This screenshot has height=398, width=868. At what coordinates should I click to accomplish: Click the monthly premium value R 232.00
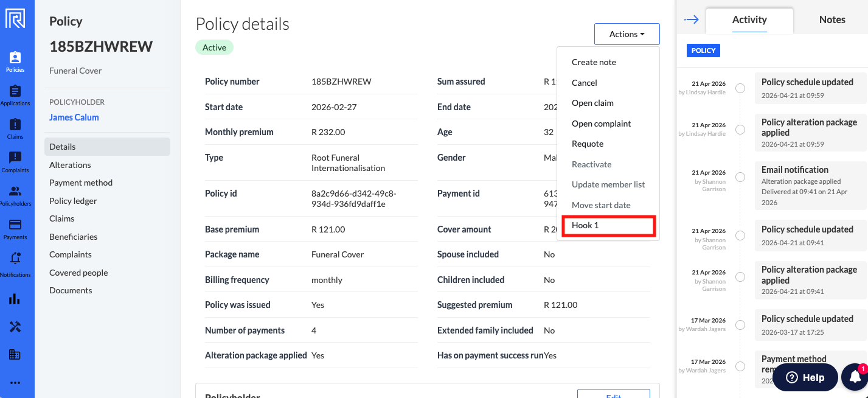[x=328, y=132]
